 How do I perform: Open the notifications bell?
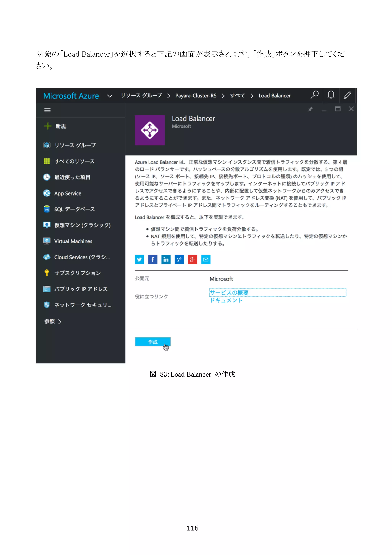(331, 95)
